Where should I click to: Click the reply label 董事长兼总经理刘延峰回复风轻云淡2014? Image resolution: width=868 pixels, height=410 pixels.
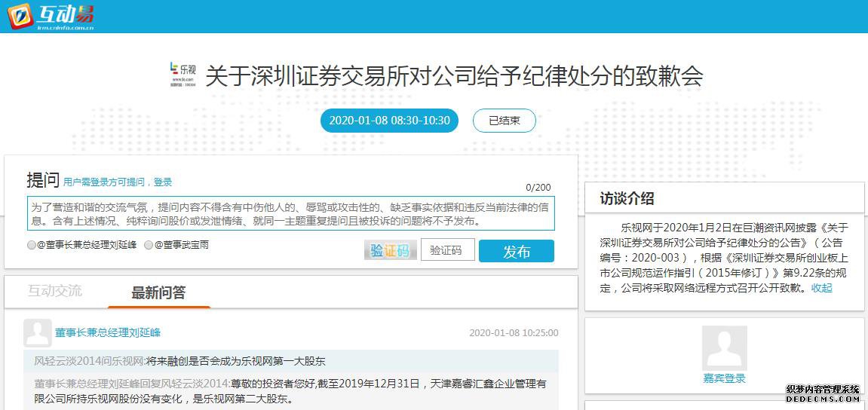pyautogui.click(x=132, y=383)
